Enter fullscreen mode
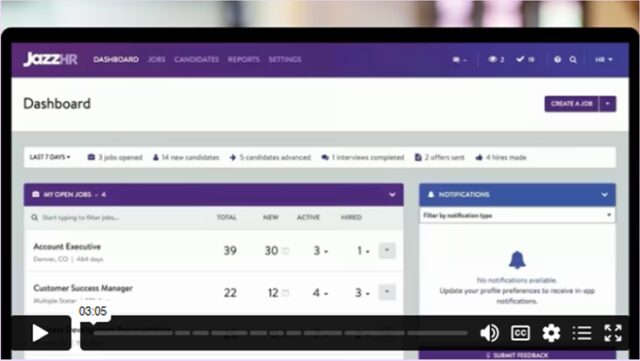The width and height of the screenshot is (640, 361). coord(613,333)
